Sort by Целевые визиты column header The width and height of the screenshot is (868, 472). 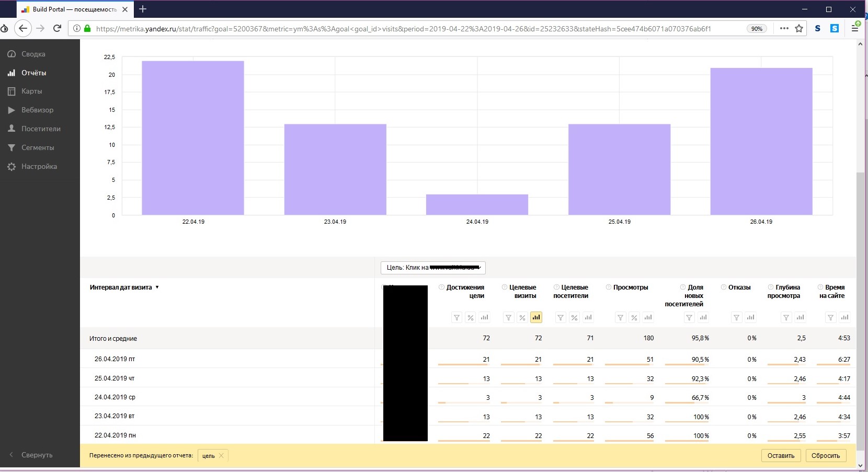click(522, 292)
